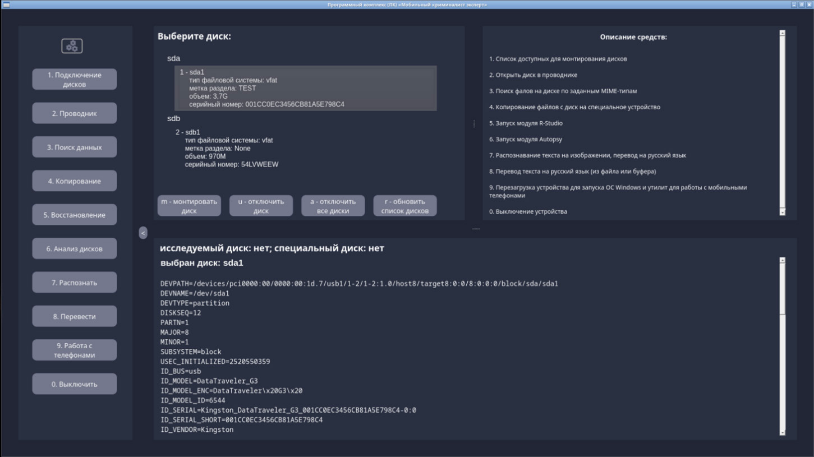This screenshot has width=814, height=457.
Task: Click description item '5. Запуск модуля R-Studio'
Action: pyautogui.click(x=526, y=123)
